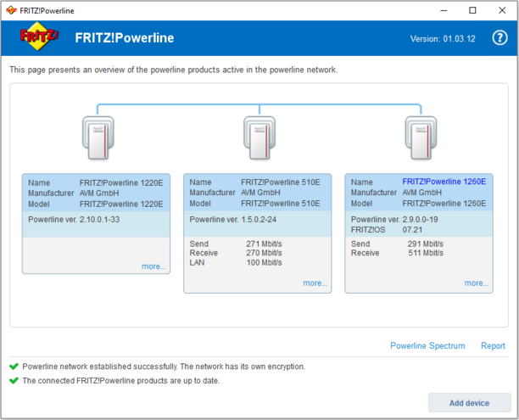This screenshot has height=420, width=519.
Task: Expand more details for FRITZ!Powerline 1260E
Action: pyautogui.click(x=476, y=283)
